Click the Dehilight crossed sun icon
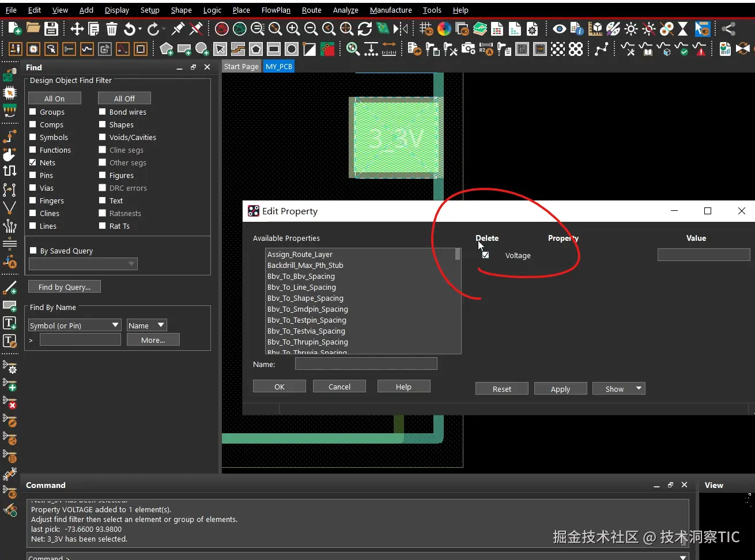 click(x=649, y=29)
